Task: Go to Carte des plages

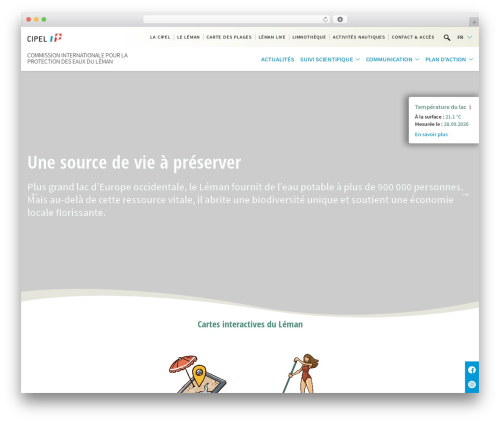Action: [229, 37]
